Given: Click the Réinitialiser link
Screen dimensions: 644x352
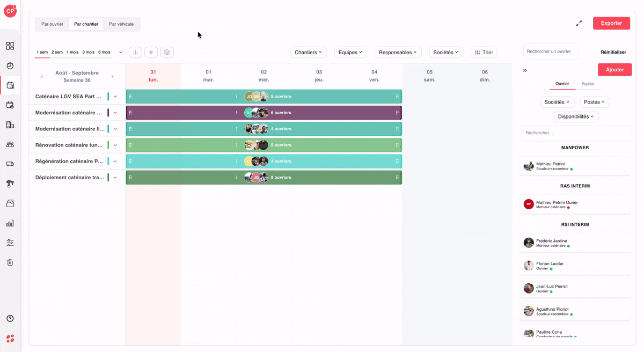Looking at the screenshot, I should pos(613,53).
